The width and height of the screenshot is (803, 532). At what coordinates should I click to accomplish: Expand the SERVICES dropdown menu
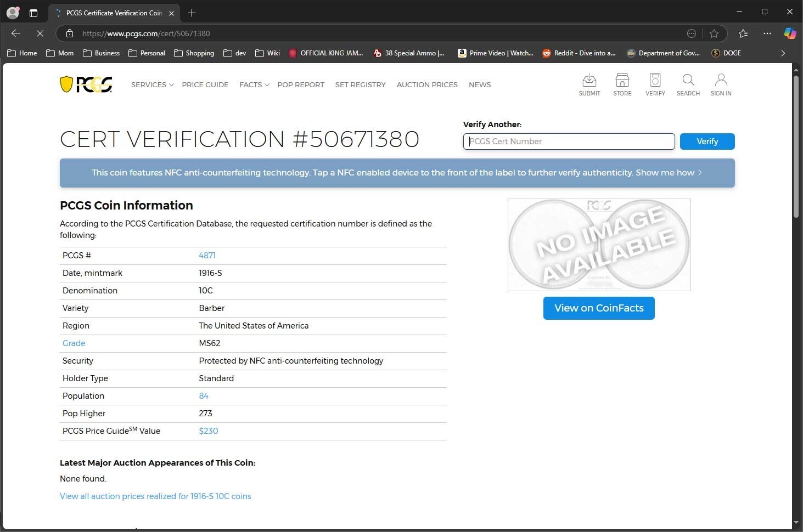pos(152,84)
